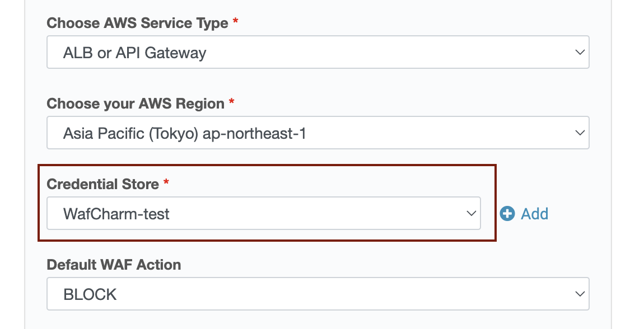644x329 pixels.
Task: Select the 'ALB or API Gateway' value text
Action: point(134,53)
